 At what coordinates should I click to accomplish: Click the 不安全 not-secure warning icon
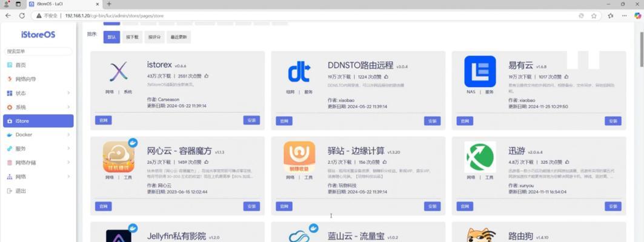coord(39,16)
